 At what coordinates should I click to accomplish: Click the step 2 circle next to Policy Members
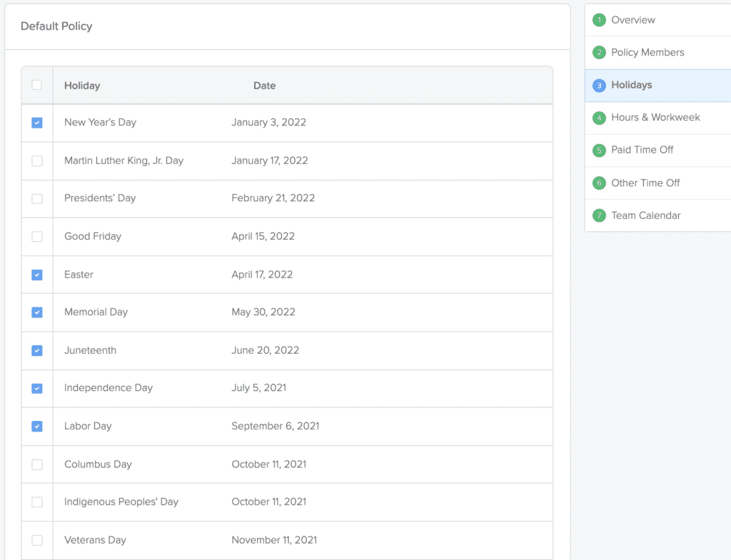pos(599,52)
